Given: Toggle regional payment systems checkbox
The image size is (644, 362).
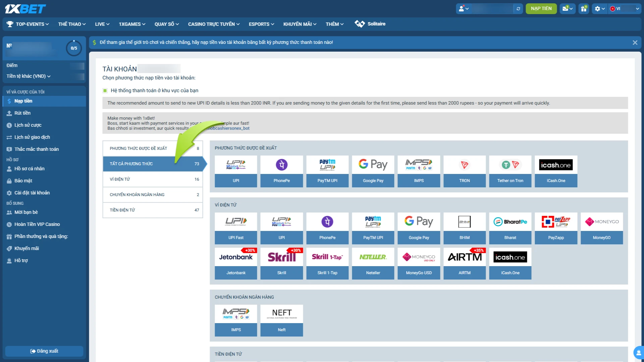Looking at the screenshot, I should pyautogui.click(x=105, y=90).
